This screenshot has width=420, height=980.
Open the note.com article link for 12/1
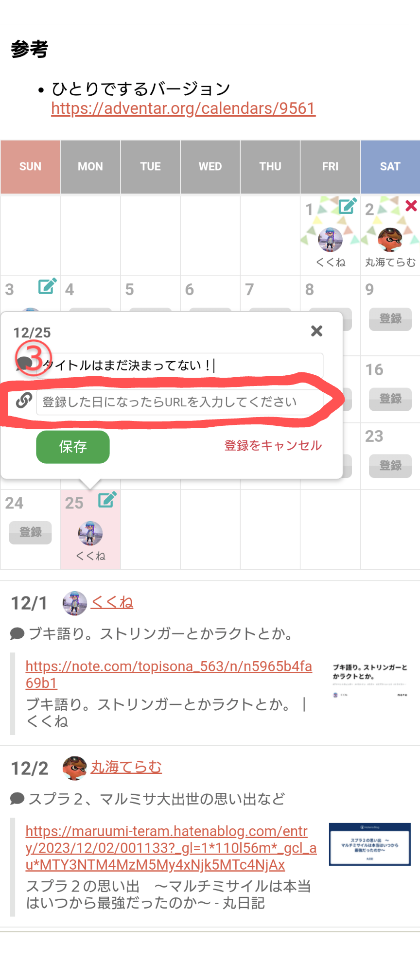click(169, 674)
